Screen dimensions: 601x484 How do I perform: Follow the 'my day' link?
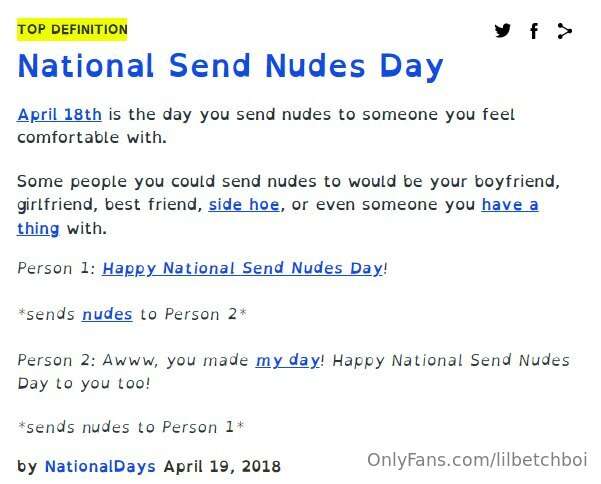tap(287, 360)
